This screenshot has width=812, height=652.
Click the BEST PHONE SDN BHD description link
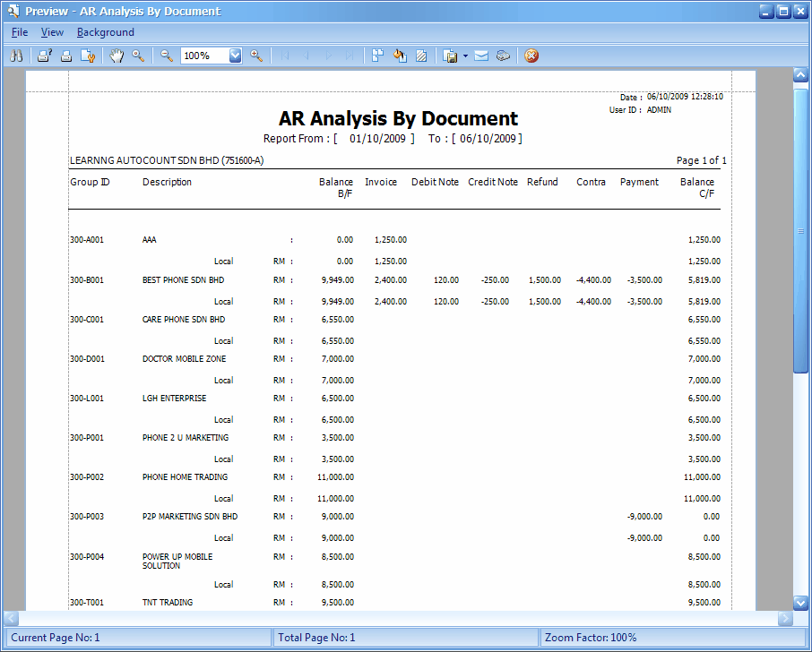[185, 279]
